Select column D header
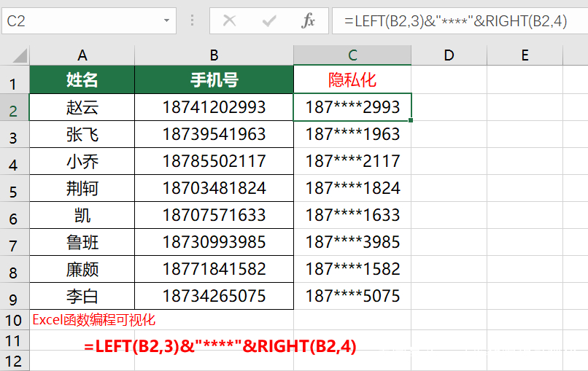 click(449, 55)
